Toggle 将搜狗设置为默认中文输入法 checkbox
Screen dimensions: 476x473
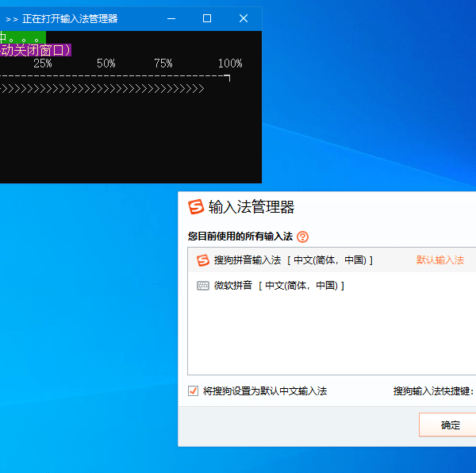[193, 391]
